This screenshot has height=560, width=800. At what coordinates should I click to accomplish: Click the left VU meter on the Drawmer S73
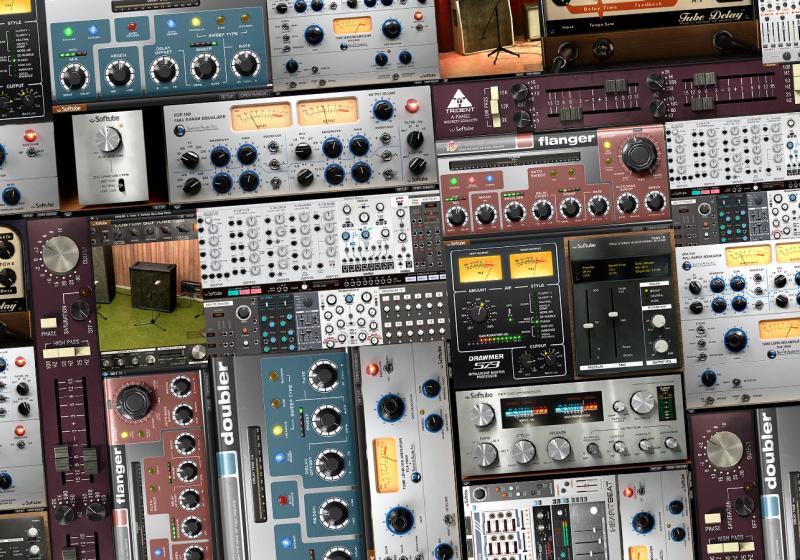[x=480, y=269]
